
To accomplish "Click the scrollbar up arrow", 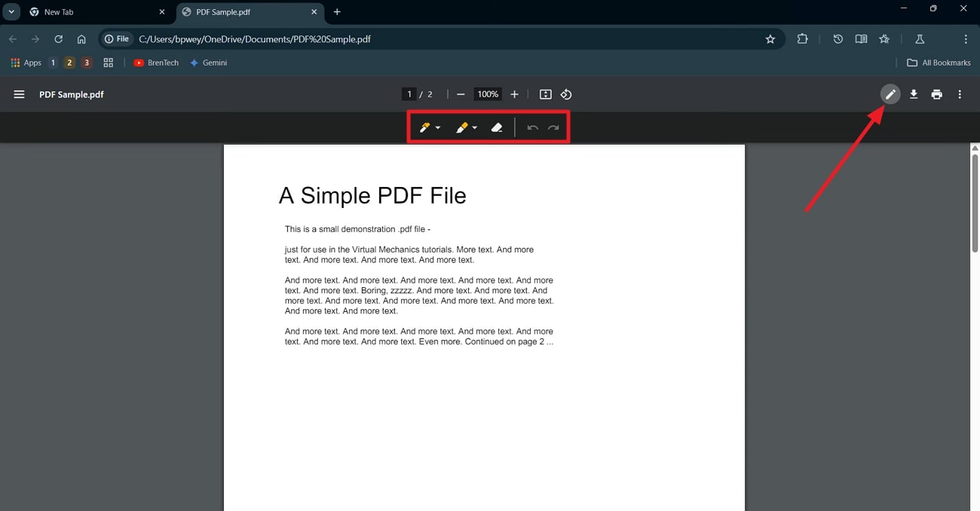I will [975, 148].
